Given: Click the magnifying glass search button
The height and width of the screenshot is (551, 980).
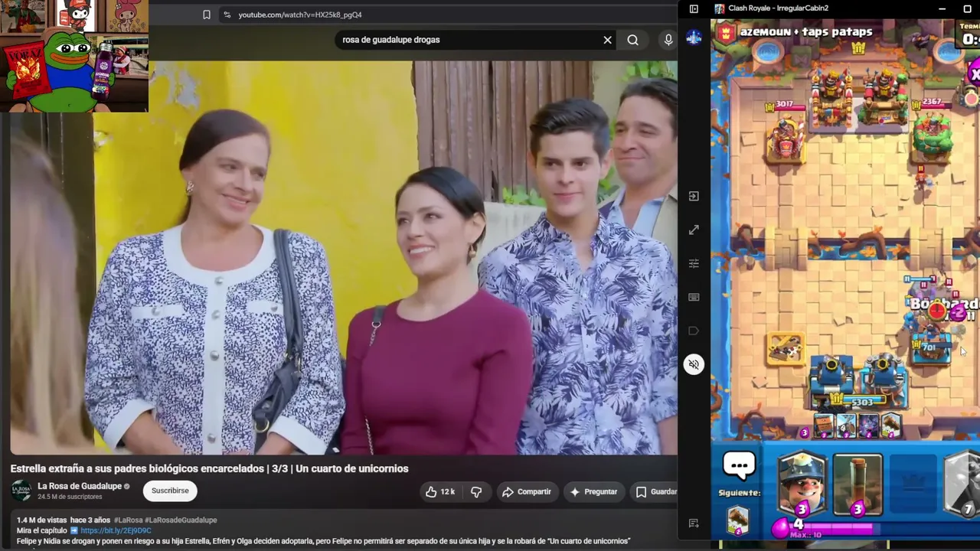Looking at the screenshot, I should [x=632, y=40].
